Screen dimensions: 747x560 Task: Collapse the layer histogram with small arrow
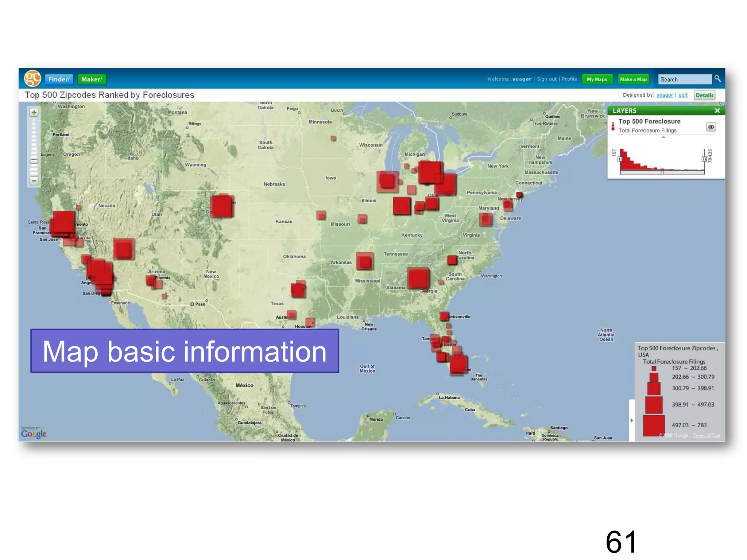pyautogui.click(x=663, y=137)
